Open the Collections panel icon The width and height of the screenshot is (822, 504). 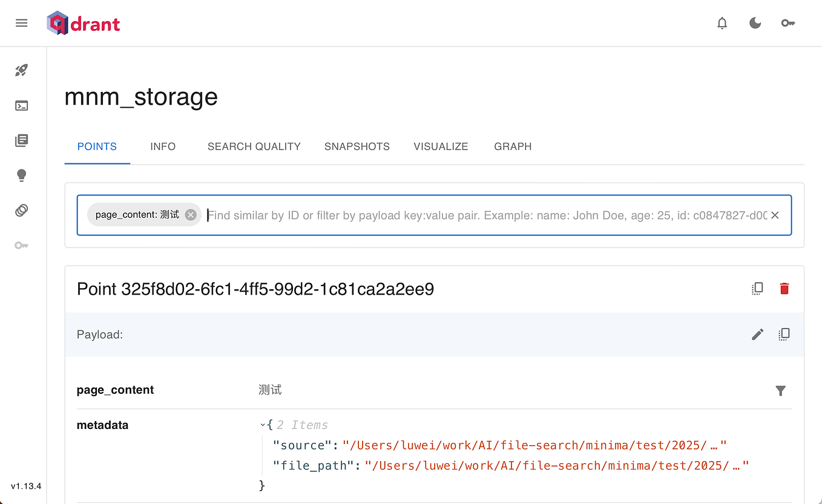pyautogui.click(x=22, y=140)
